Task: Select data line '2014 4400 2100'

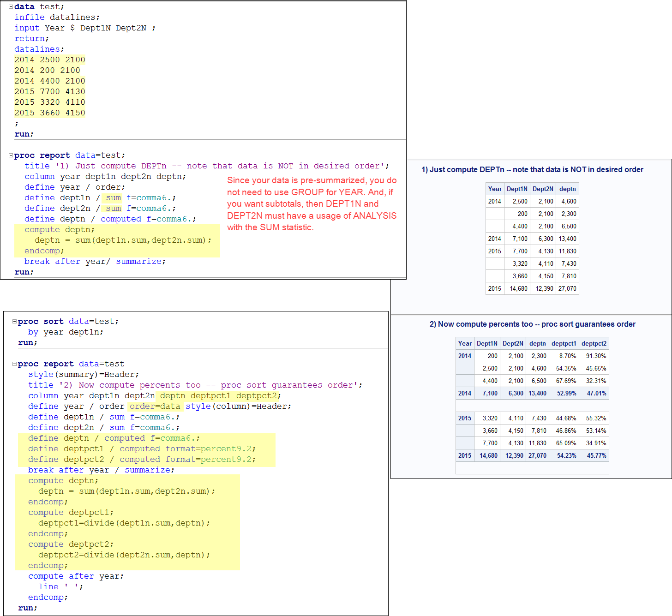Action: 50,81
